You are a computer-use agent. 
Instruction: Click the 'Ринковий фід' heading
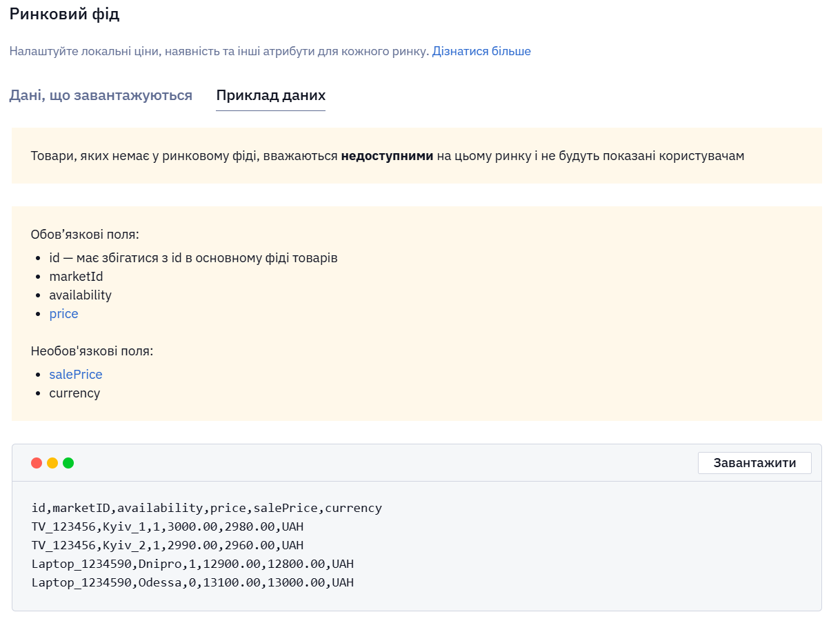64,14
